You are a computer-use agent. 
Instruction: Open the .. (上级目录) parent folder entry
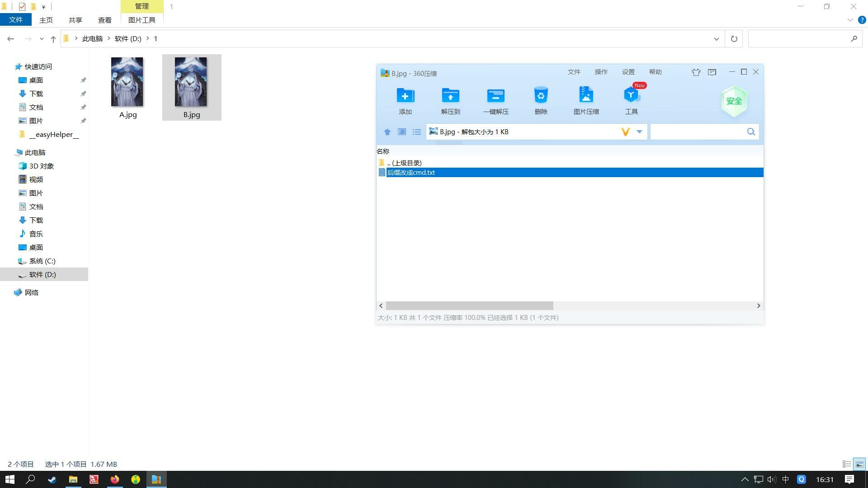point(404,163)
